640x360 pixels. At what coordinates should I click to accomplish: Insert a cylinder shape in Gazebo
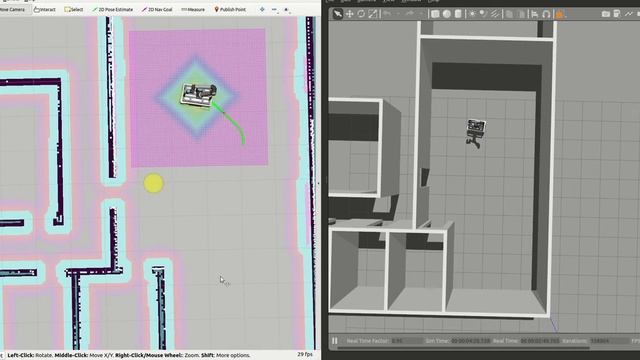pyautogui.click(x=458, y=14)
